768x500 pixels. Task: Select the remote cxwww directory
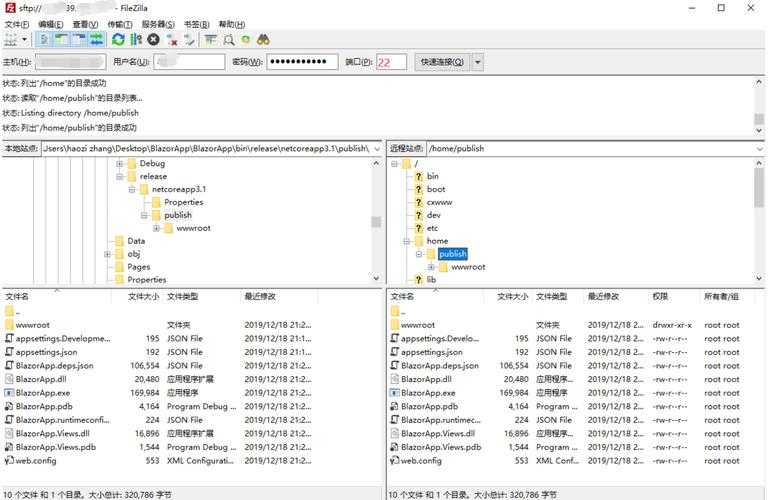click(x=439, y=202)
